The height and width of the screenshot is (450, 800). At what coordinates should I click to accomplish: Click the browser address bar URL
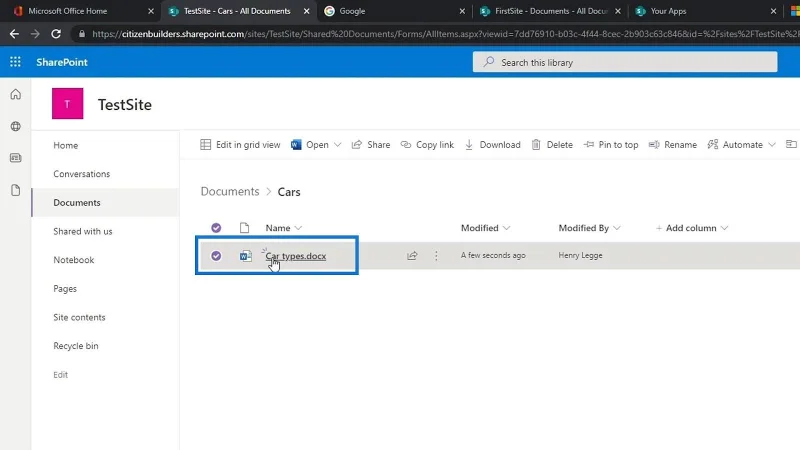point(444,34)
